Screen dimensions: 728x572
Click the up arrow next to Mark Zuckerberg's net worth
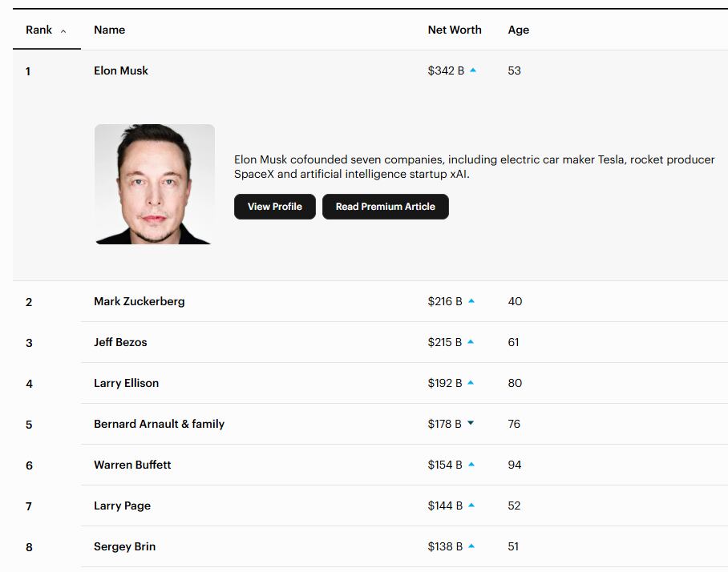point(471,300)
